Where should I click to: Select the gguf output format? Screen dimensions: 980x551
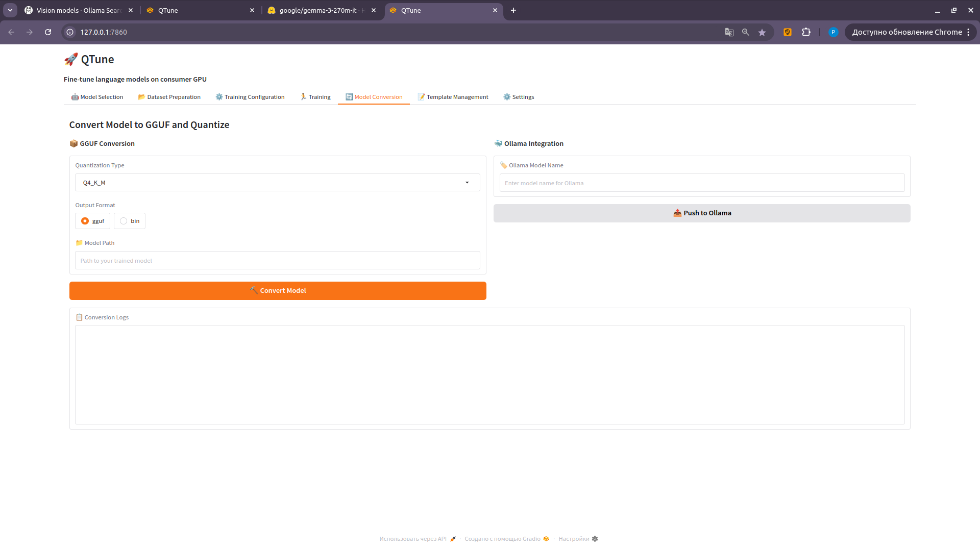pyautogui.click(x=92, y=221)
